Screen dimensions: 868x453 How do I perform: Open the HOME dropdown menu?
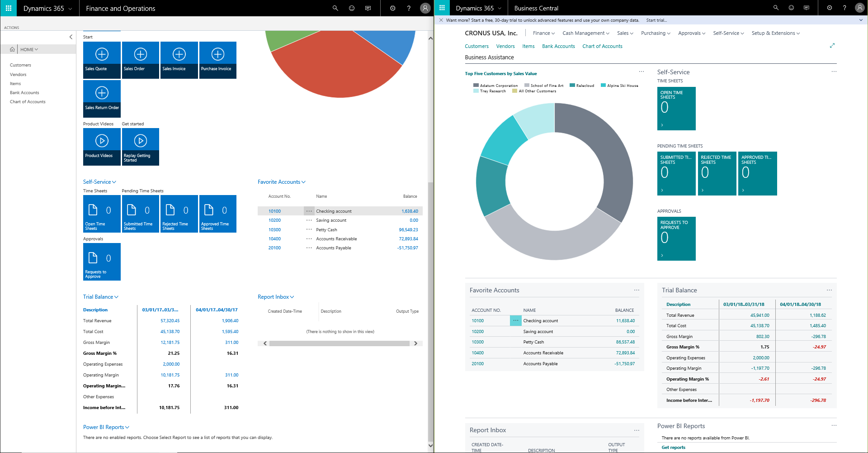click(x=29, y=49)
